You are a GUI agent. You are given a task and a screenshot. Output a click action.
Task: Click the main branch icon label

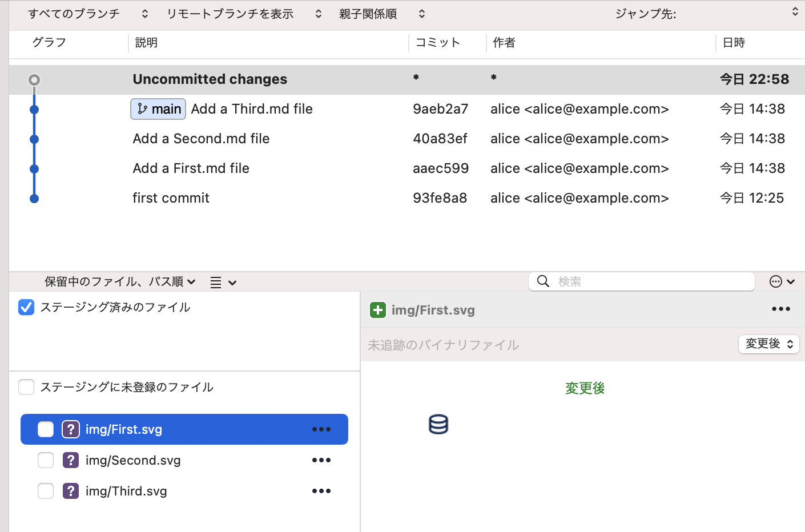point(158,109)
